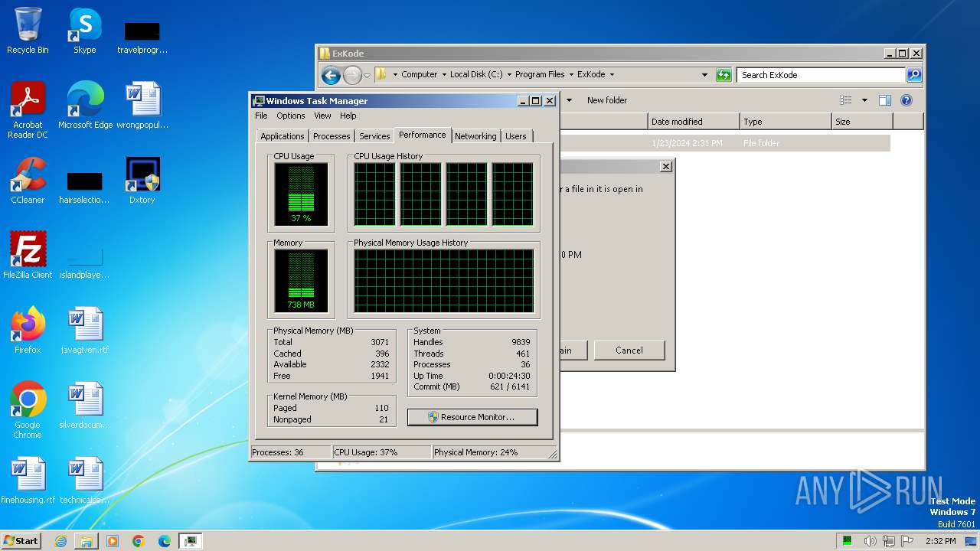Screen dimensions: 980x551
Task: Open the Dxtory desktop shortcut
Action: pos(142,180)
